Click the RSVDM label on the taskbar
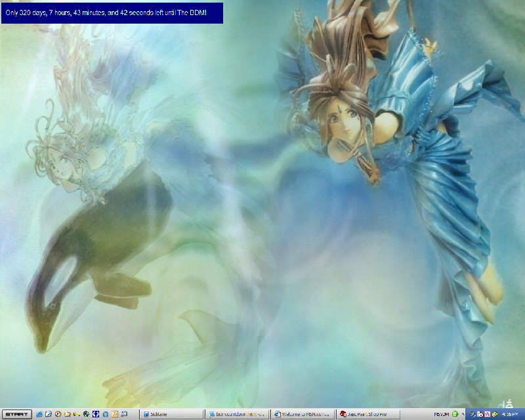 coord(441,414)
